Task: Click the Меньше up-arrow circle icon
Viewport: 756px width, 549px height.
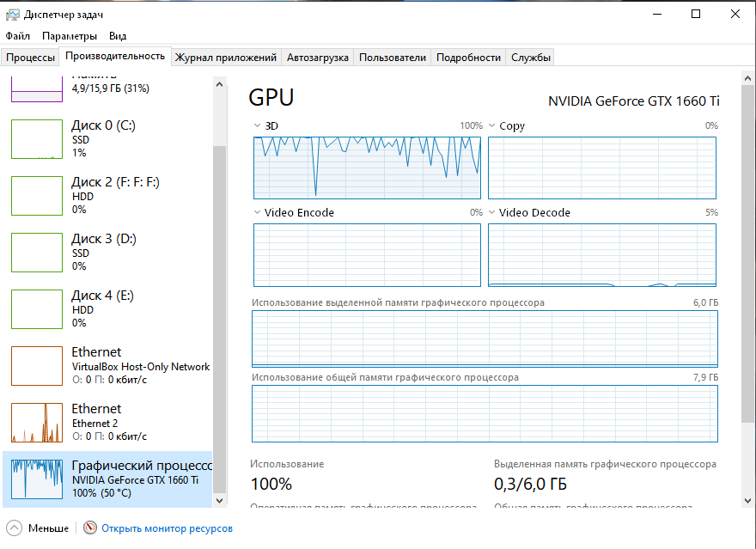Action: (14, 528)
